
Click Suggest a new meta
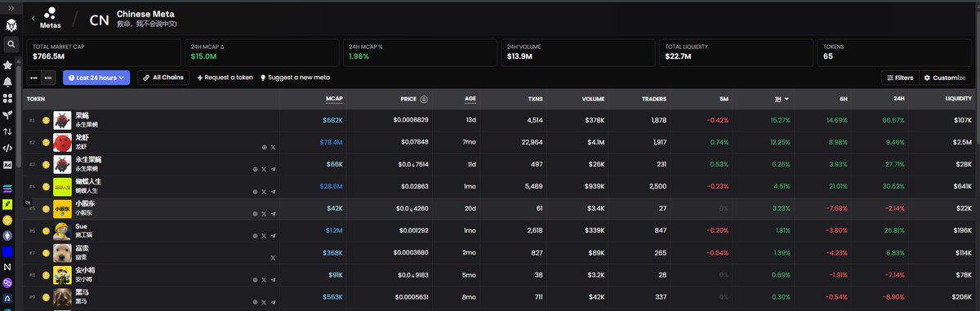[295, 78]
